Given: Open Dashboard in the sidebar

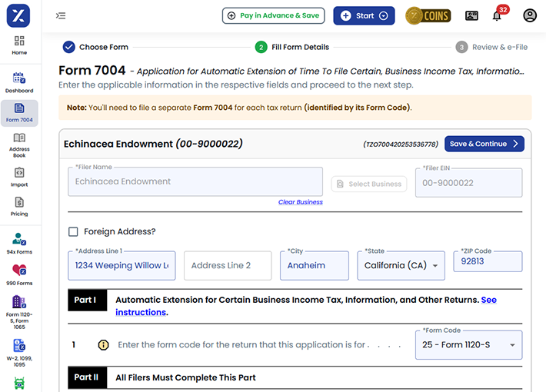Looking at the screenshot, I should [19, 83].
